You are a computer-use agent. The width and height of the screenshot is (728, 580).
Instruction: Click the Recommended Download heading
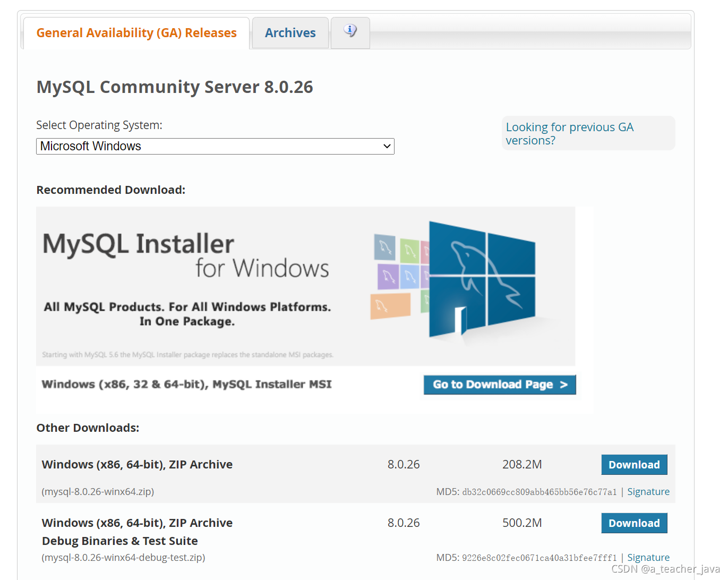(x=110, y=190)
